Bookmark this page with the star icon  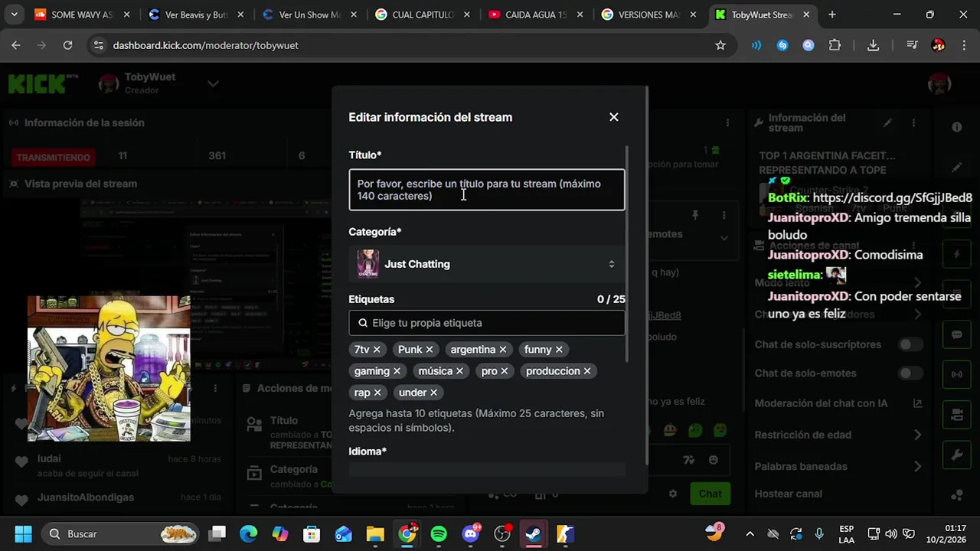(720, 45)
